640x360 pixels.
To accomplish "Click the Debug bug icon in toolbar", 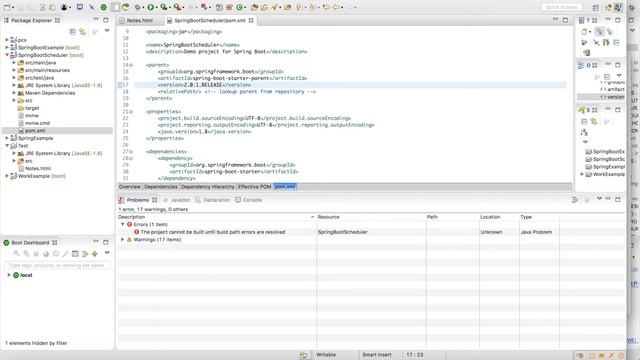I will point(139,7).
